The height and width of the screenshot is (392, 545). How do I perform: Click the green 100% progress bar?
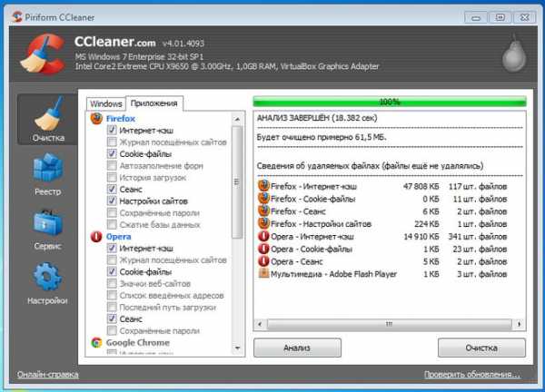[x=390, y=102]
